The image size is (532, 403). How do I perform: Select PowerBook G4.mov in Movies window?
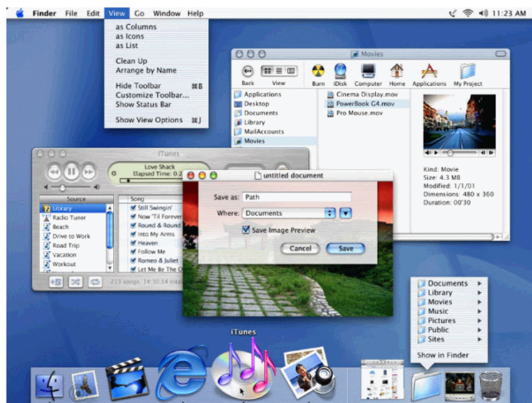click(365, 104)
